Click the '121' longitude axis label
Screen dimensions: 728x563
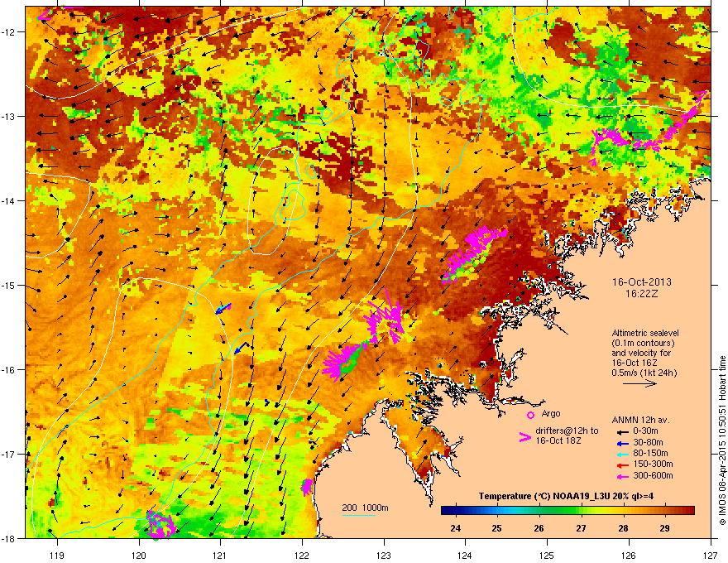click(x=220, y=555)
